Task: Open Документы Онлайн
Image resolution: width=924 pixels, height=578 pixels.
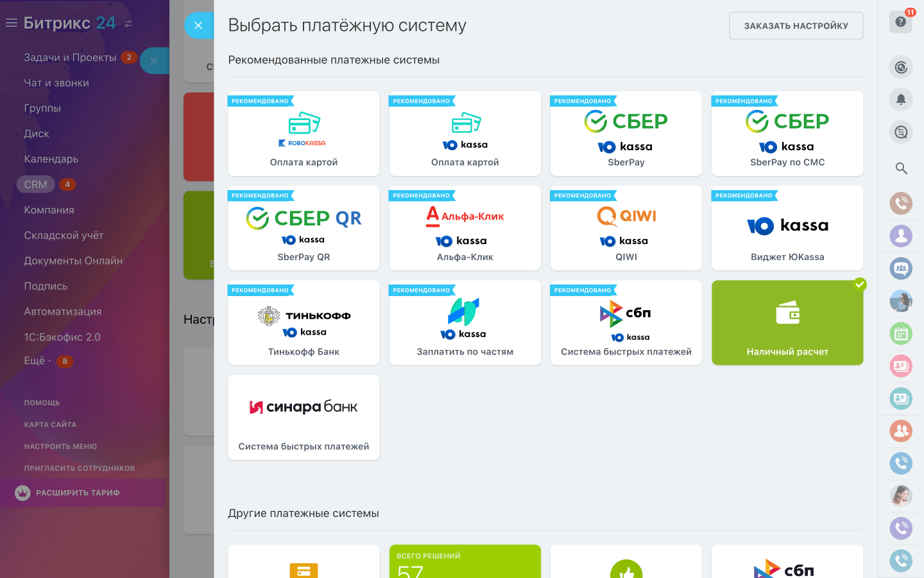Action: pos(73,261)
